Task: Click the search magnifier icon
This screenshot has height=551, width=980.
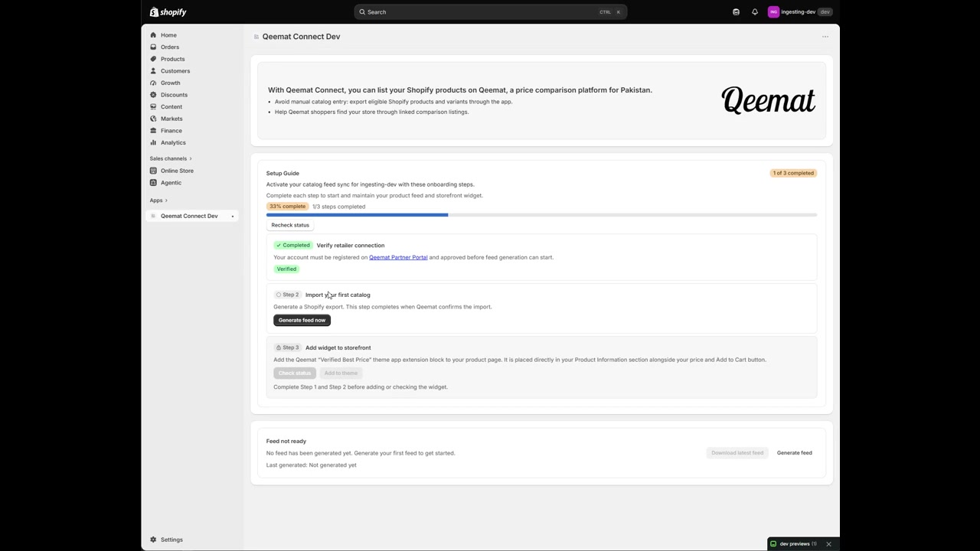Action: point(362,12)
